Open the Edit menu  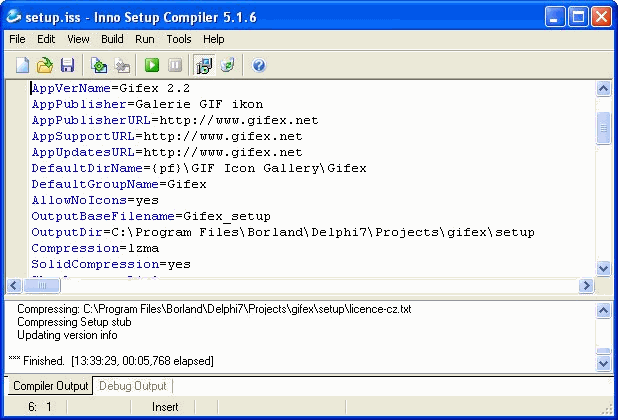click(46, 39)
